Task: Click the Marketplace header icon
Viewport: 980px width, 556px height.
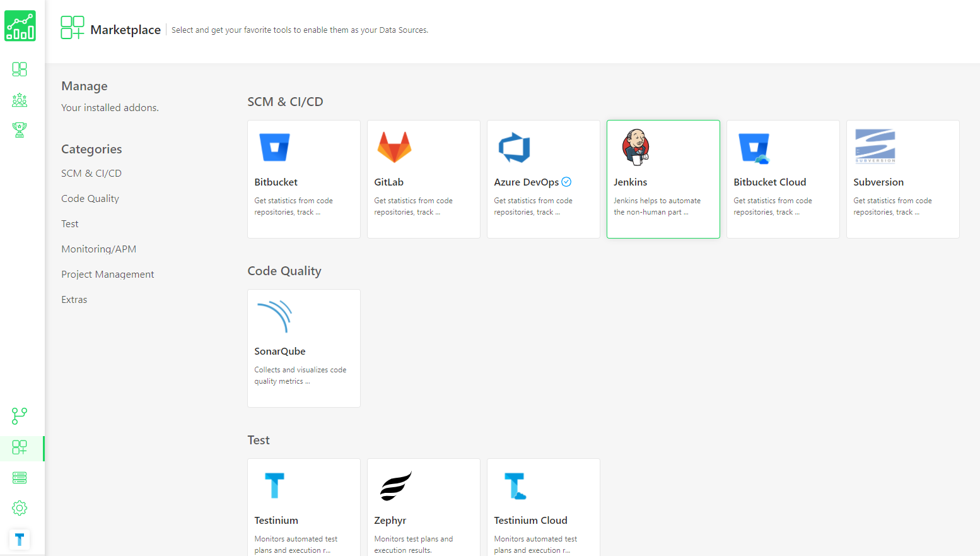Action: point(73,28)
